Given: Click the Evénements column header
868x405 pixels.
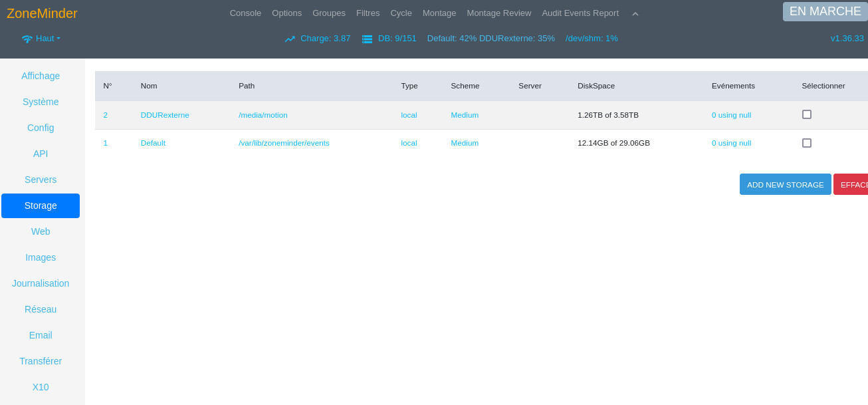Looking at the screenshot, I should 733,86.
